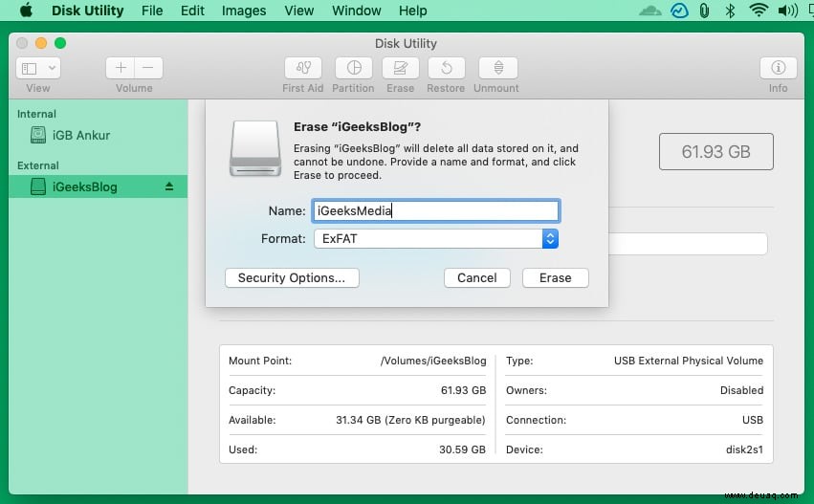Viewport: 814px width, 504px height.
Task: Open the Edit menu
Action: coord(192,11)
